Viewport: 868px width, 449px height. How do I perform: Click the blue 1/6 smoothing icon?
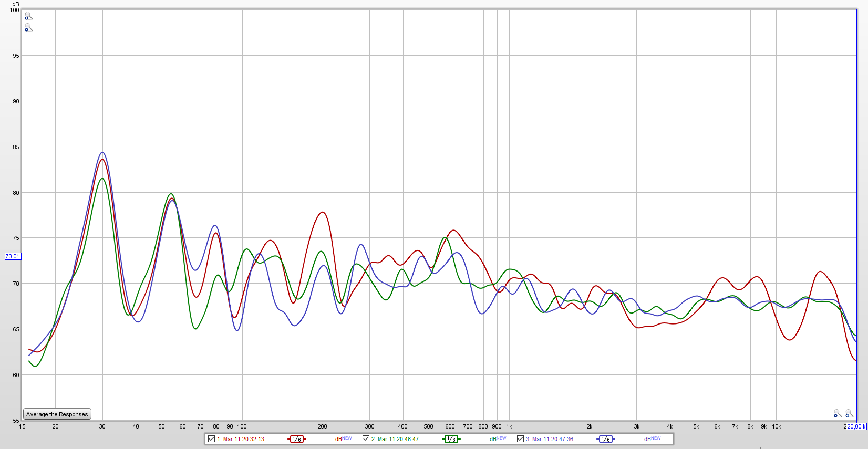[605, 439]
